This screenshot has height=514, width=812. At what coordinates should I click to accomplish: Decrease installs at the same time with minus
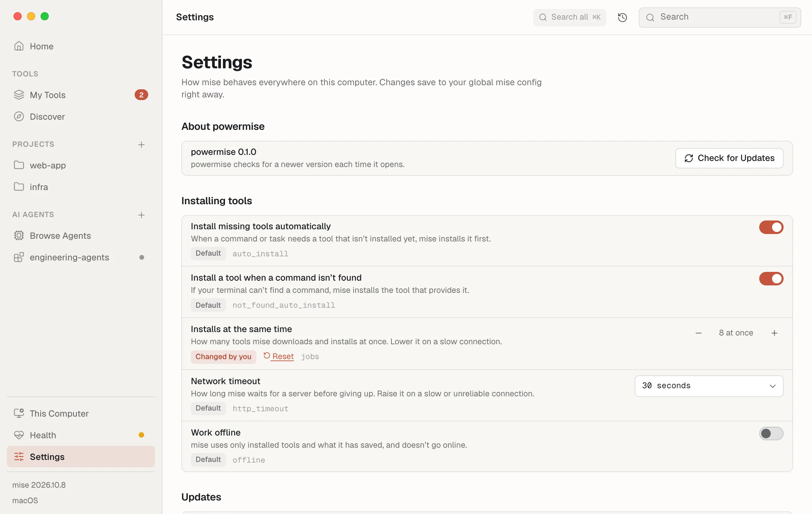tap(699, 333)
